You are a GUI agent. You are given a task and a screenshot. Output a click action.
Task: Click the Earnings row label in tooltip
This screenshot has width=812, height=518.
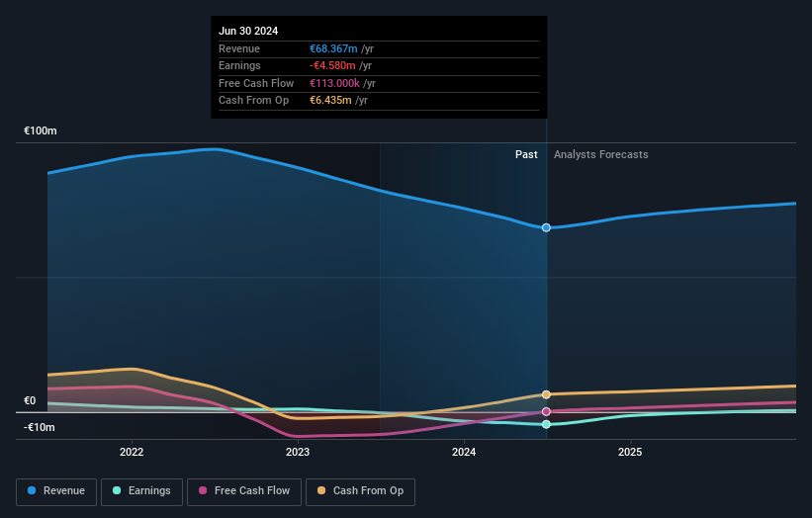pos(239,65)
